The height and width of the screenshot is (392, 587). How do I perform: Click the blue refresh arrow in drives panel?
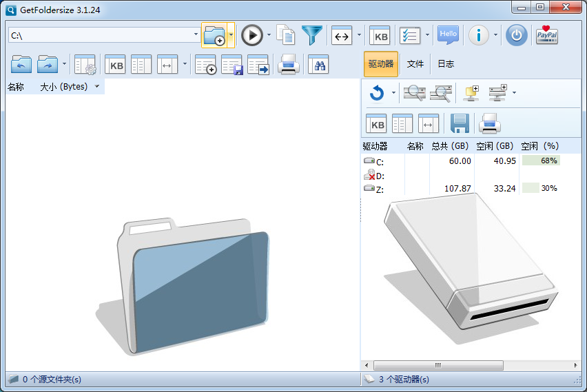[x=376, y=92]
